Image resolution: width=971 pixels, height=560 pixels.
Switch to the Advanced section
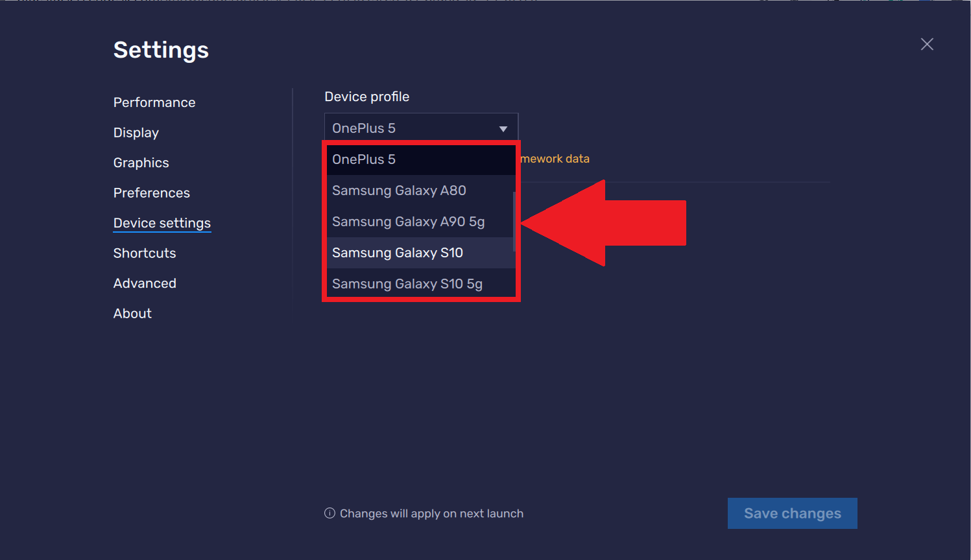coord(145,283)
